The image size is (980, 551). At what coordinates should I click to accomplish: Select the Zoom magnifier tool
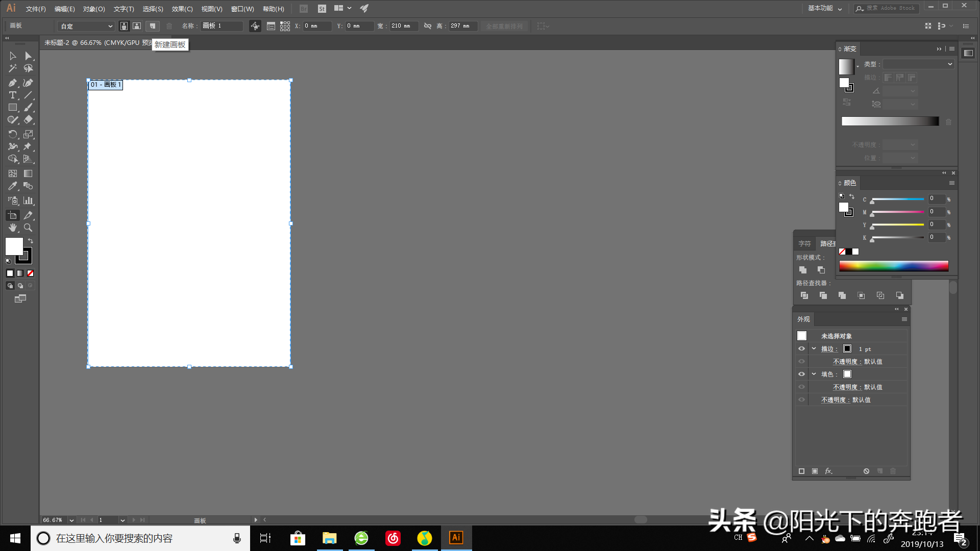click(x=28, y=228)
